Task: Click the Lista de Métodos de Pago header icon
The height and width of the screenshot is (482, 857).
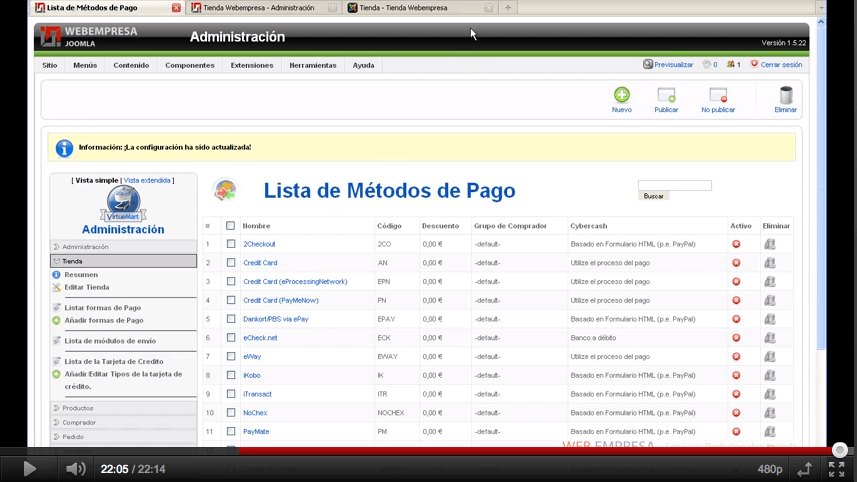Action: (225, 191)
